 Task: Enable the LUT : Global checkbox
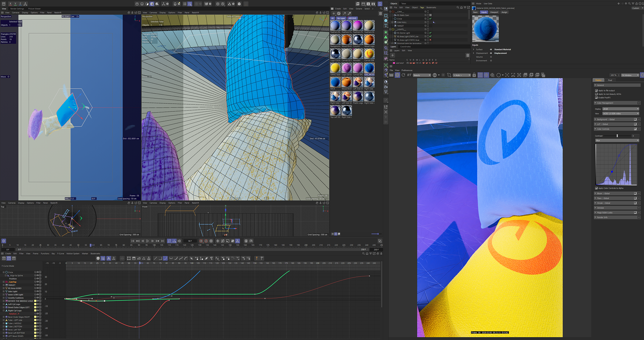tap(635, 124)
